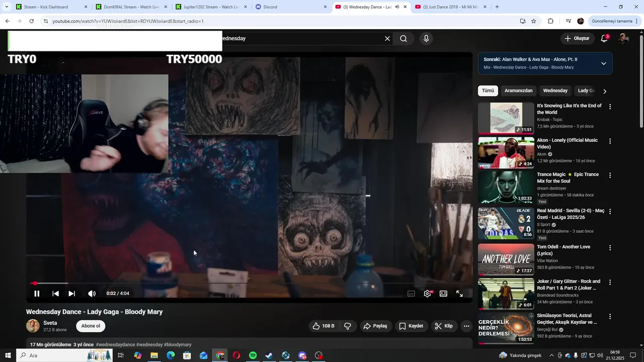Enter fullscreen video mode
644x362 pixels.
[459, 294]
